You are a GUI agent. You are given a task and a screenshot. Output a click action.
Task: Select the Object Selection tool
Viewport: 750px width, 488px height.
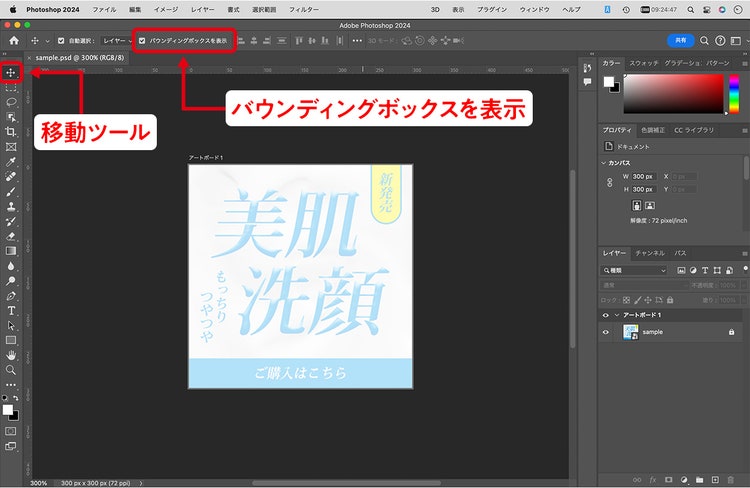pos(11,117)
